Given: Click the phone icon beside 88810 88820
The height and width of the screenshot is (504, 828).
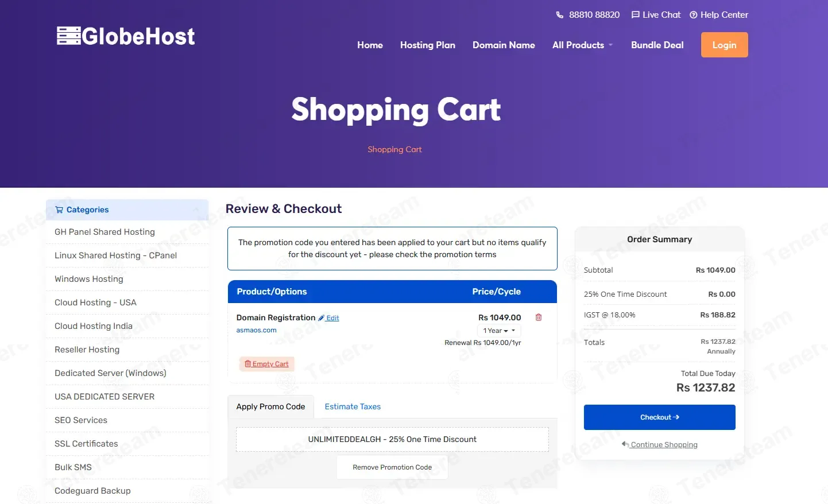Looking at the screenshot, I should click(x=560, y=15).
